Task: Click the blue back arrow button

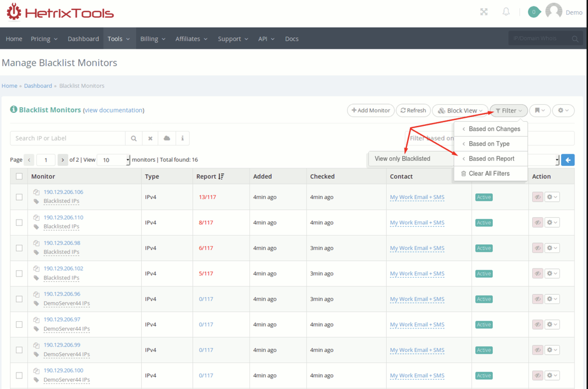Action: 567,159
